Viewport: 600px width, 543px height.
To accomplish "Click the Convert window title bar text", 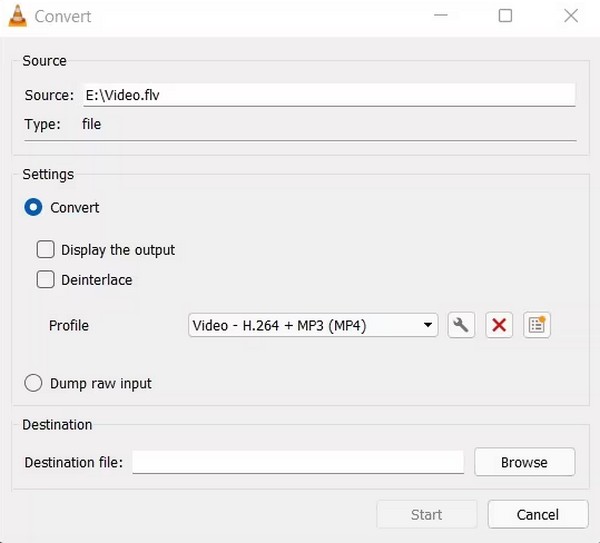I will 62,16.
